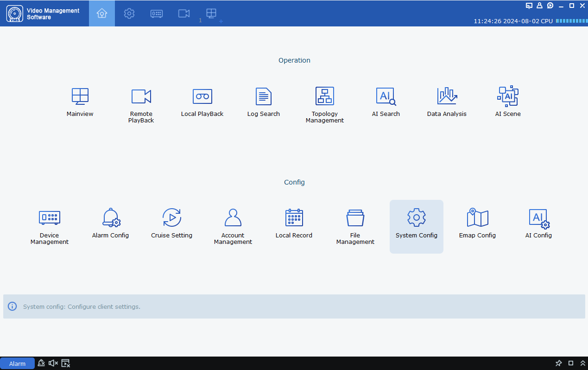Click the Alarm button in the bottom bar

pos(17,363)
